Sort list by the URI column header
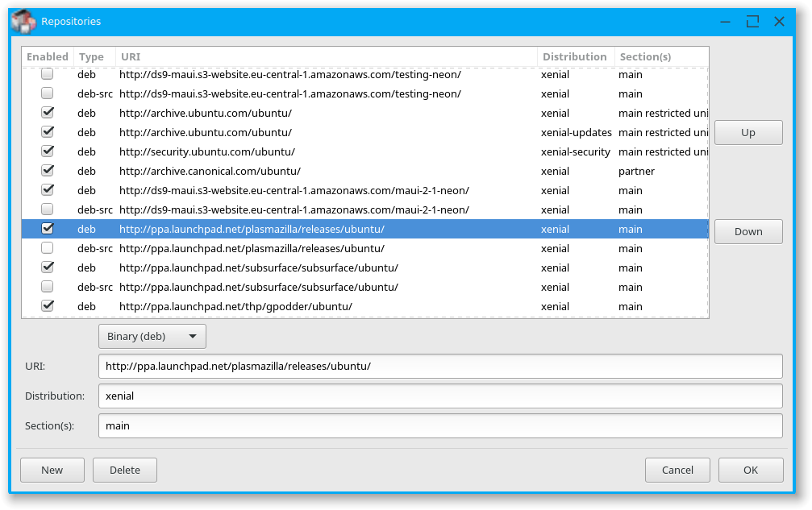This screenshot has height=510, width=812. pos(326,57)
